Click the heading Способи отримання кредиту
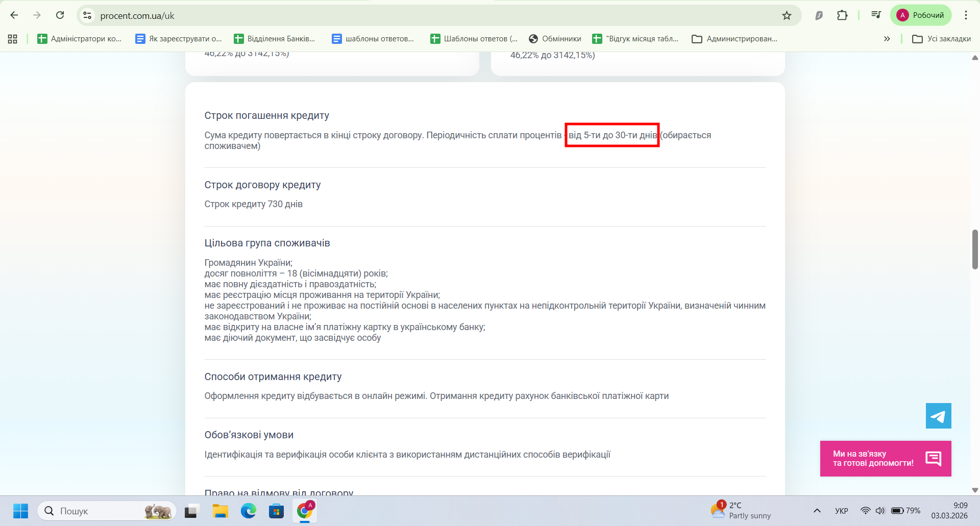 coord(273,377)
